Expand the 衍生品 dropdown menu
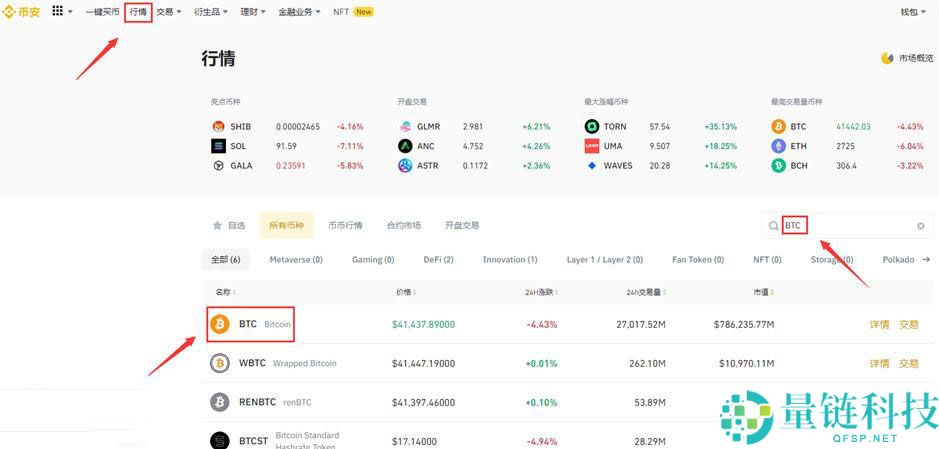The image size is (939, 449). 210,12
